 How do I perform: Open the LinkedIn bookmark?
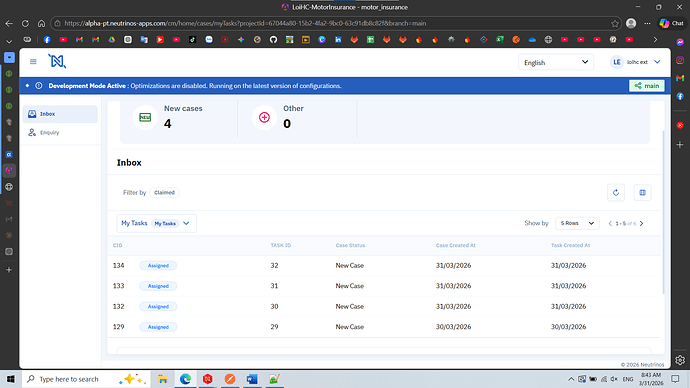click(338, 40)
